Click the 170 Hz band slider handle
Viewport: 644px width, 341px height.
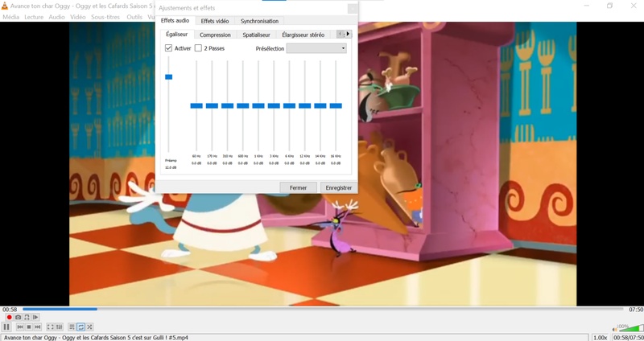(212, 105)
